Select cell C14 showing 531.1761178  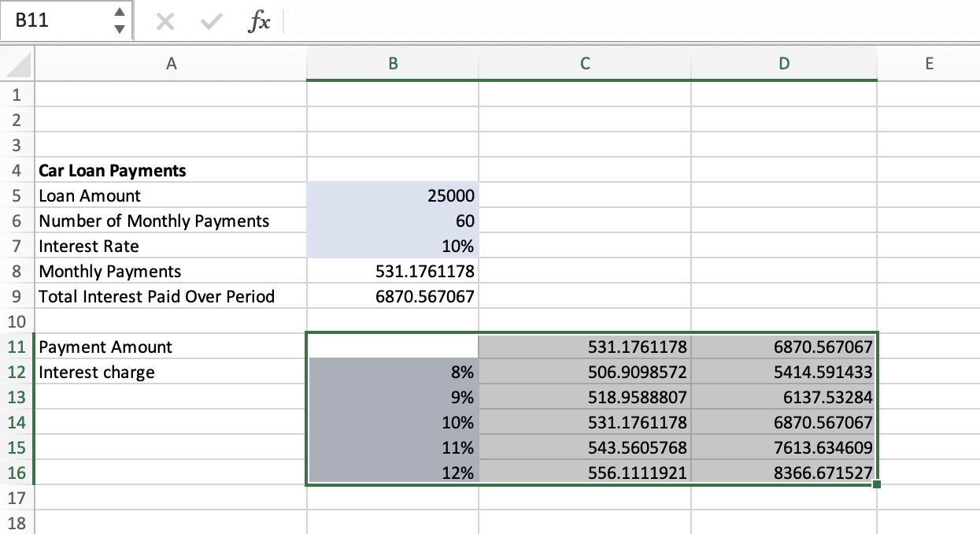pos(585,422)
